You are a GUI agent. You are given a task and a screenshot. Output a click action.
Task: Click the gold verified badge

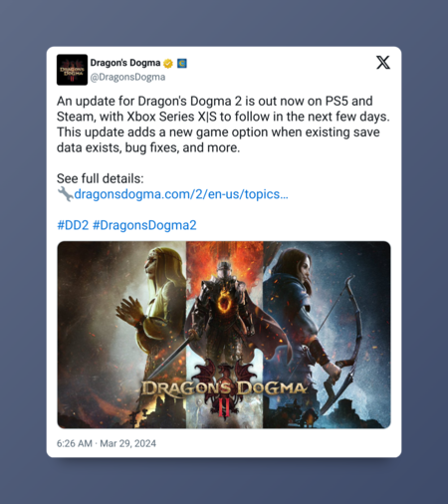click(168, 63)
